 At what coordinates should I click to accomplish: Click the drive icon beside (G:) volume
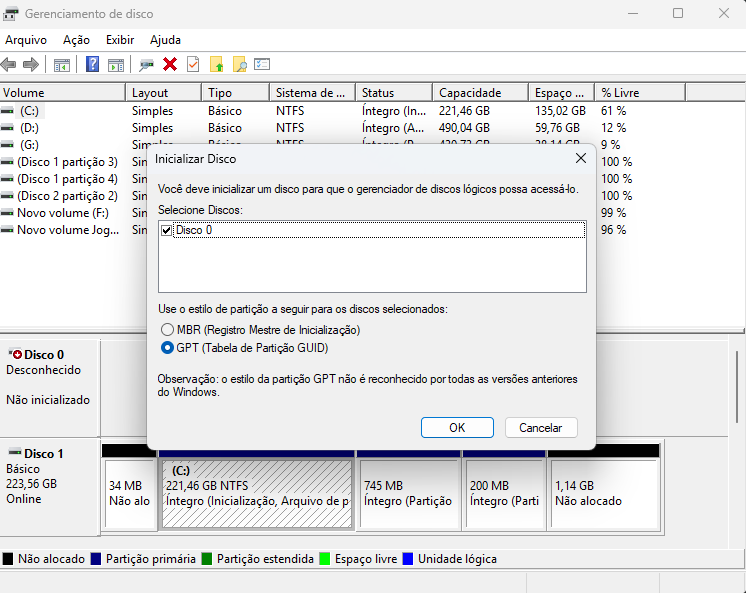click(x=7, y=145)
